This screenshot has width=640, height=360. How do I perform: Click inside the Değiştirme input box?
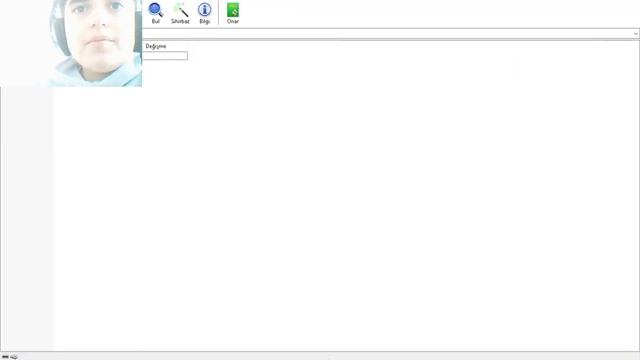[165, 56]
